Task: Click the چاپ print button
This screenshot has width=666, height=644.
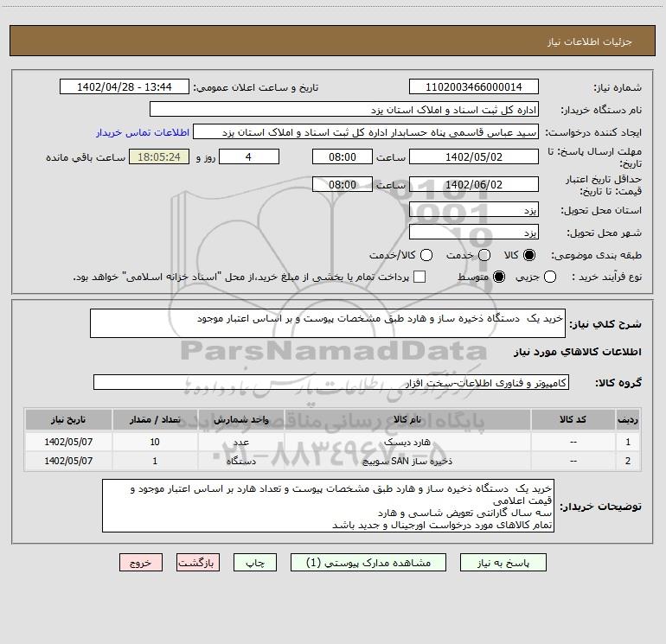Action: (x=255, y=563)
